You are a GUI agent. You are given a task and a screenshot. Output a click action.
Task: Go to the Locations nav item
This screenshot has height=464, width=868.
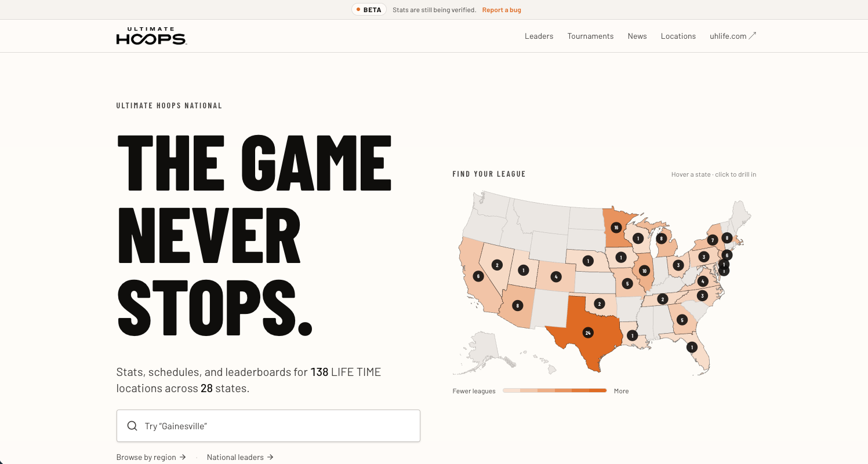pos(678,36)
